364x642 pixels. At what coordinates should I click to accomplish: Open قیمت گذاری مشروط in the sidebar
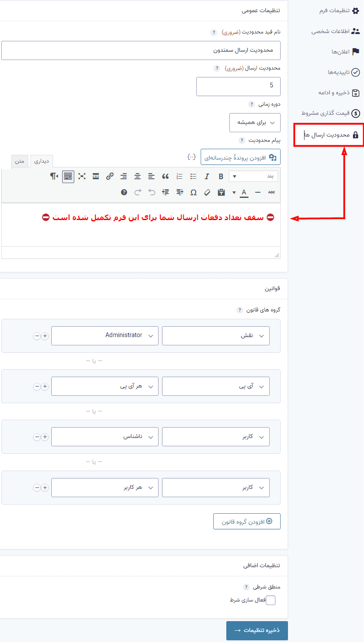coord(331,113)
